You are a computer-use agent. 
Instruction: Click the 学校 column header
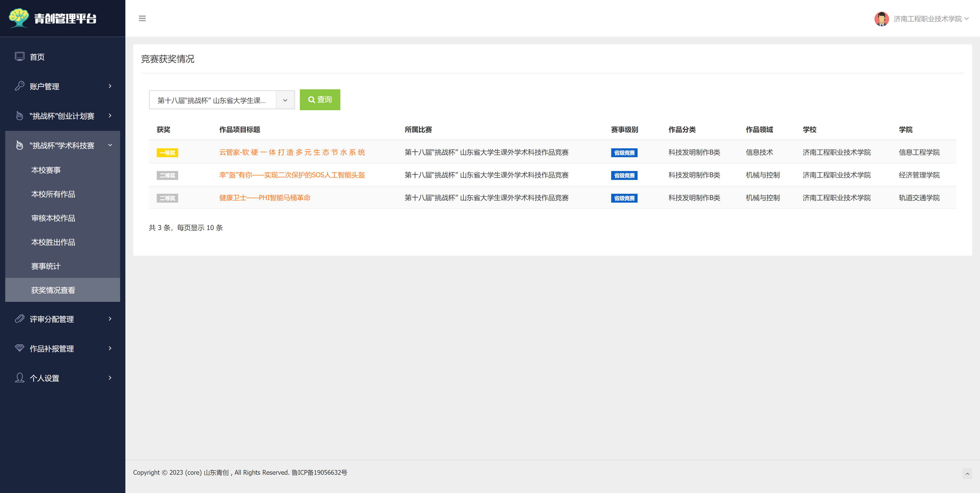(809, 130)
